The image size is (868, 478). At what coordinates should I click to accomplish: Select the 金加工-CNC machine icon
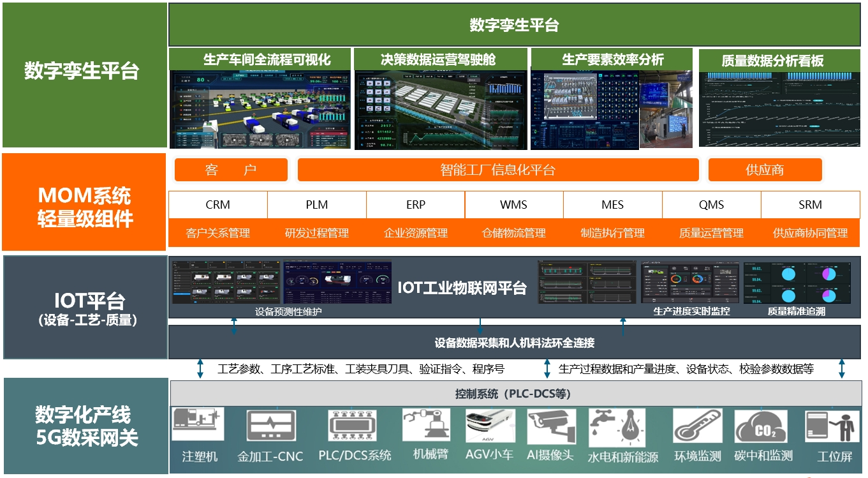coord(270,426)
